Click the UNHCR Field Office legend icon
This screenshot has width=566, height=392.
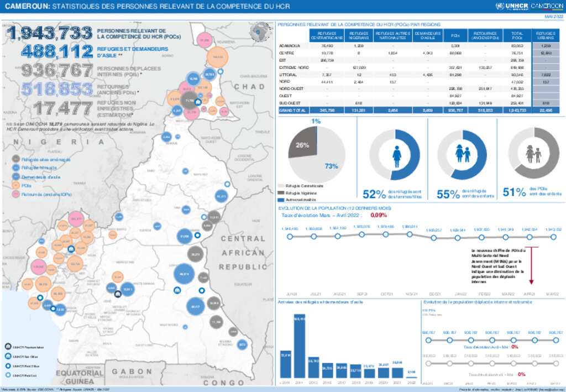click(x=8, y=365)
